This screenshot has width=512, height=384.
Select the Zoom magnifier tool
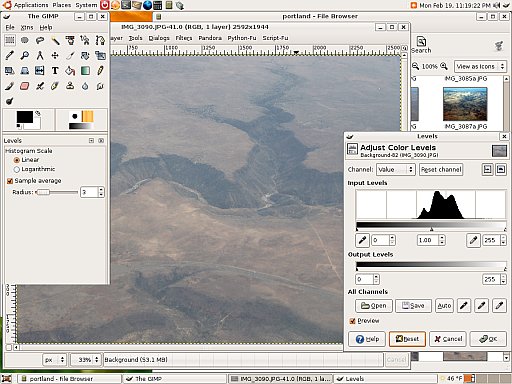click(25, 55)
